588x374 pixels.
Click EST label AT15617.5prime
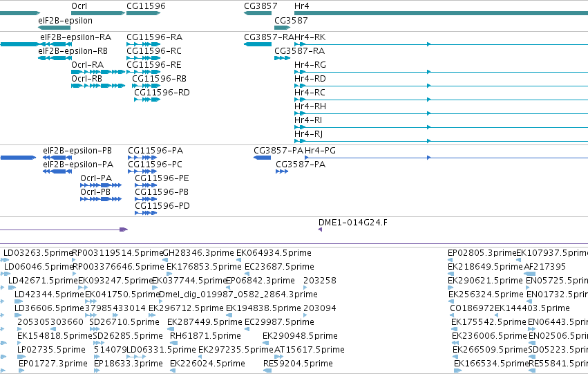[x=310, y=350]
